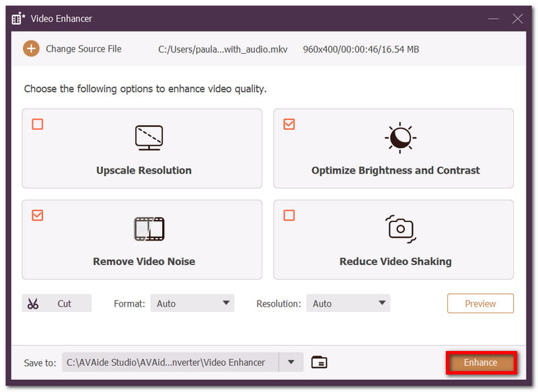Enable the Reduce Video Shaking checkbox
The image size is (538, 392).
point(289,215)
